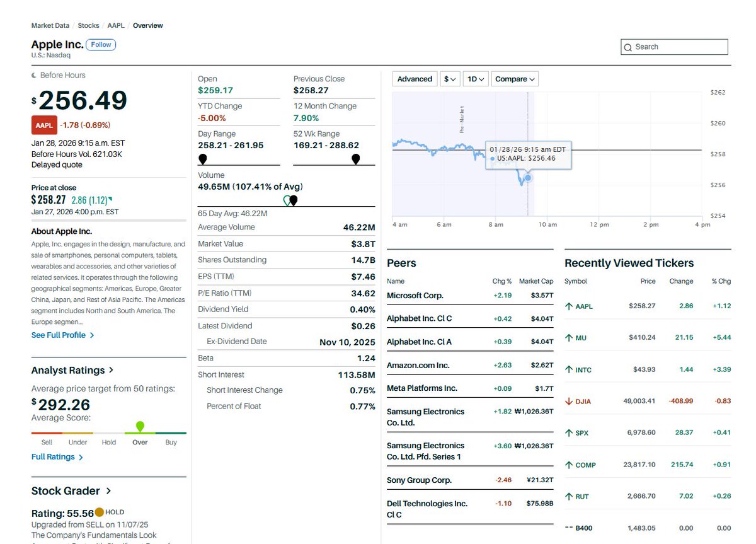Click the B400 symbol in Recently Viewed
Viewport: 756px width, 544px height.
coord(584,528)
